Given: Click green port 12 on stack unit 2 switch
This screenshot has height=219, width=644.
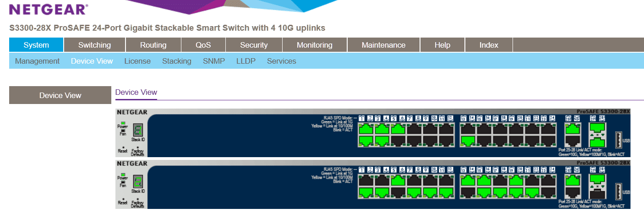Looking at the screenshot, I should (x=446, y=192).
